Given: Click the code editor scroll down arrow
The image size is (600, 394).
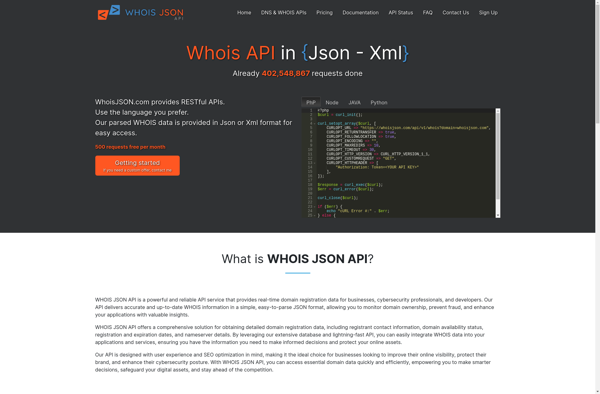Looking at the screenshot, I should click(x=498, y=215).
